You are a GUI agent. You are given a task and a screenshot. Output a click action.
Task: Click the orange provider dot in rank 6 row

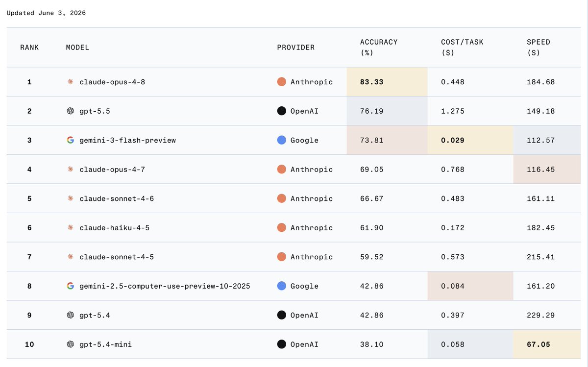(282, 228)
